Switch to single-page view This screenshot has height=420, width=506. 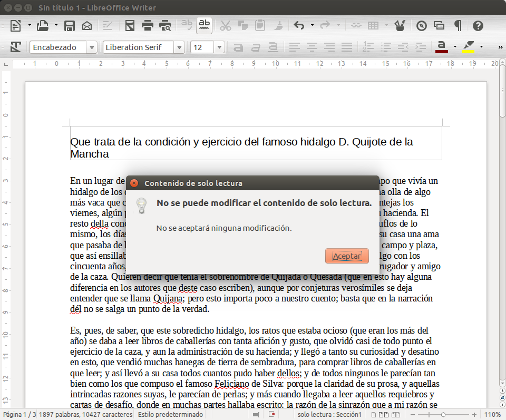pyautogui.click(x=373, y=415)
